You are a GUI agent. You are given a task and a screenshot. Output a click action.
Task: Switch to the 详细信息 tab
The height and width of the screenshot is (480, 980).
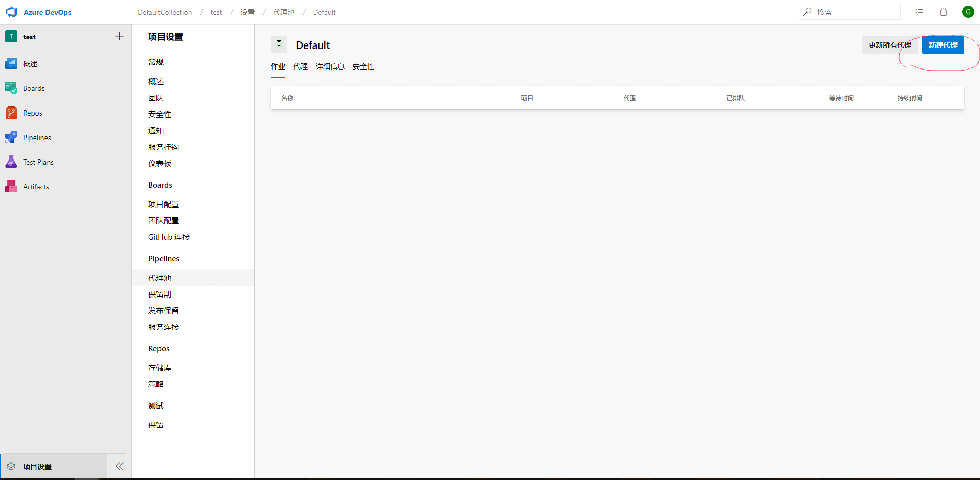tap(330, 67)
